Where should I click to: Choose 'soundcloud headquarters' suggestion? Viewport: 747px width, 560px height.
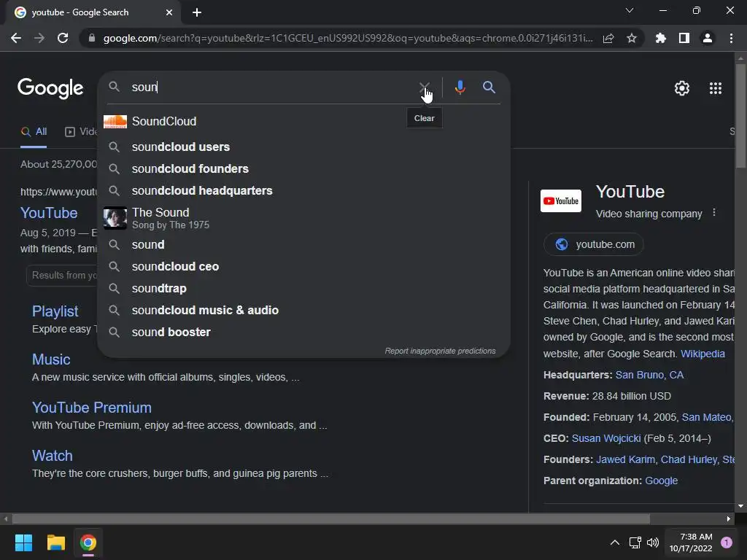click(303, 191)
